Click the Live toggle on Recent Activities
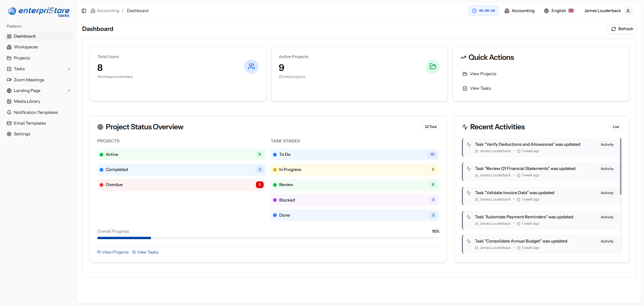Image resolution: width=644 pixels, height=306 pixels. [x=615, y=127]
